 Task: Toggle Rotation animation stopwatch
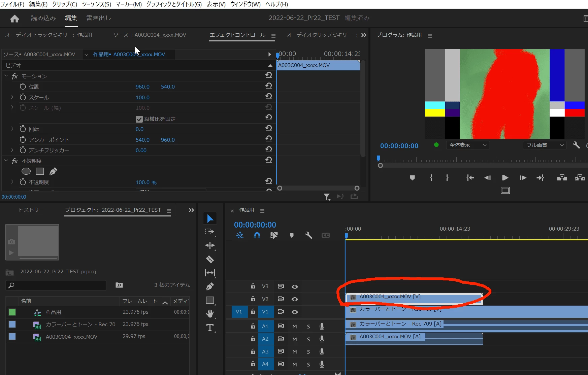coord(23,129)
